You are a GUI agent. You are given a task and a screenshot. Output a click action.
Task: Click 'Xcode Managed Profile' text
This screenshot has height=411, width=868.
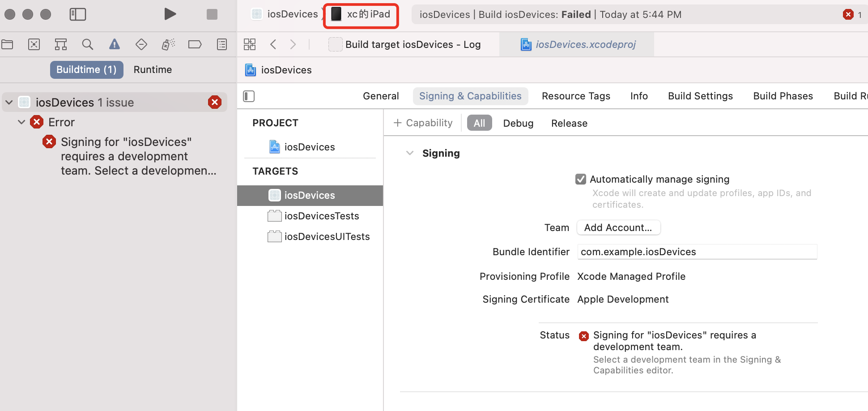tap(631, 277)
